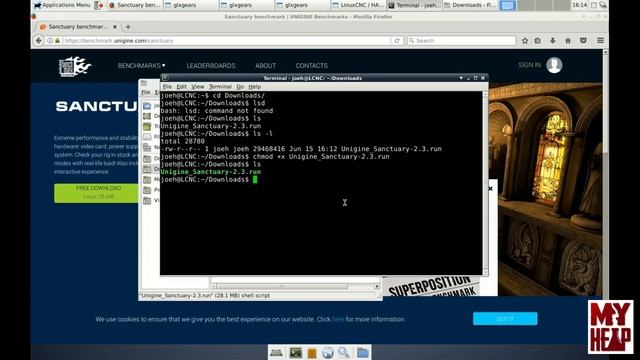Select the bottom sidebar folder in file manager
Image resolution: width=640 pixels, height=360 pixels.
click(151, 200)
